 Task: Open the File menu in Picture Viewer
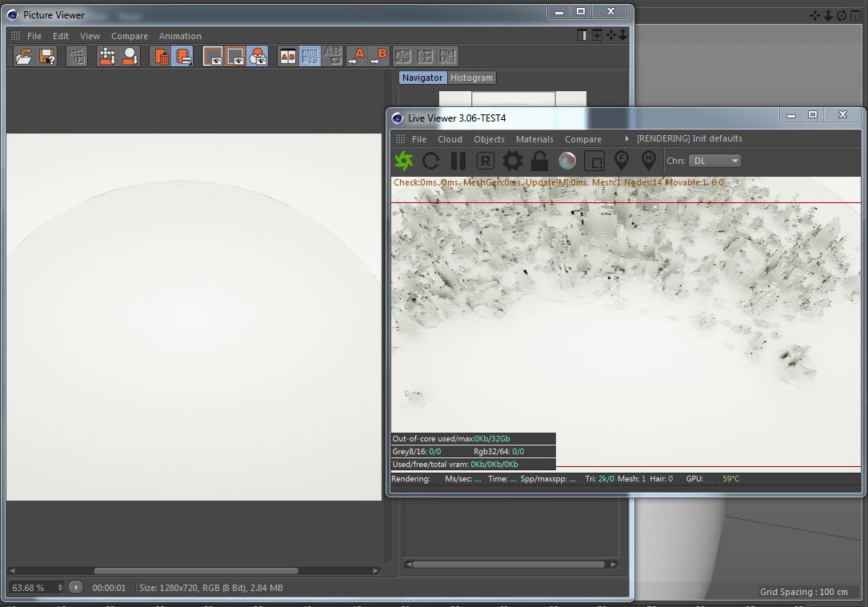coord(34,36)
